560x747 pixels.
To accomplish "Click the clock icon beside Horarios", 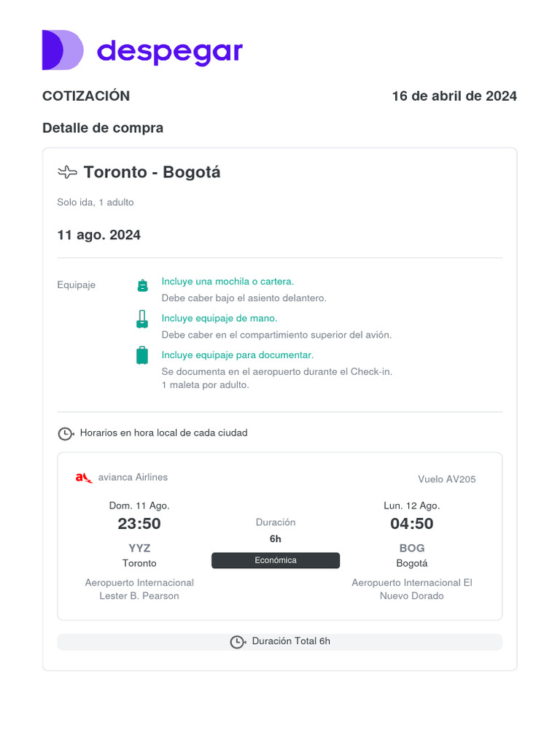I will [66, 433].
